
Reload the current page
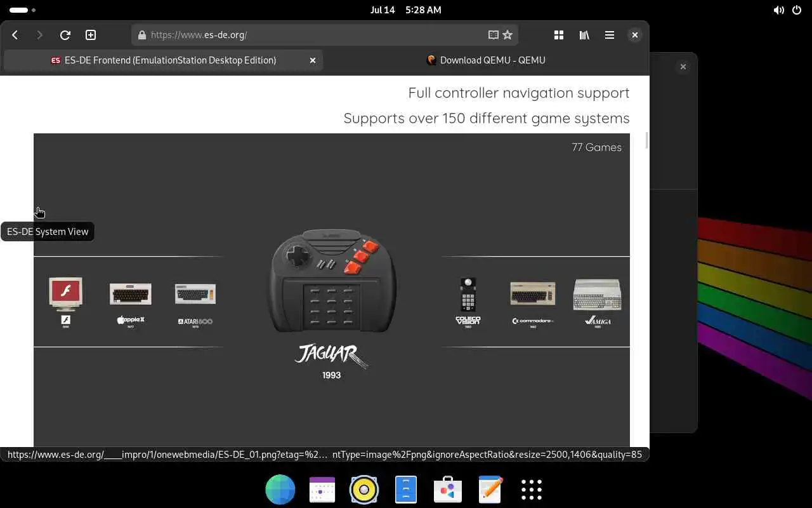pos(65,35)
